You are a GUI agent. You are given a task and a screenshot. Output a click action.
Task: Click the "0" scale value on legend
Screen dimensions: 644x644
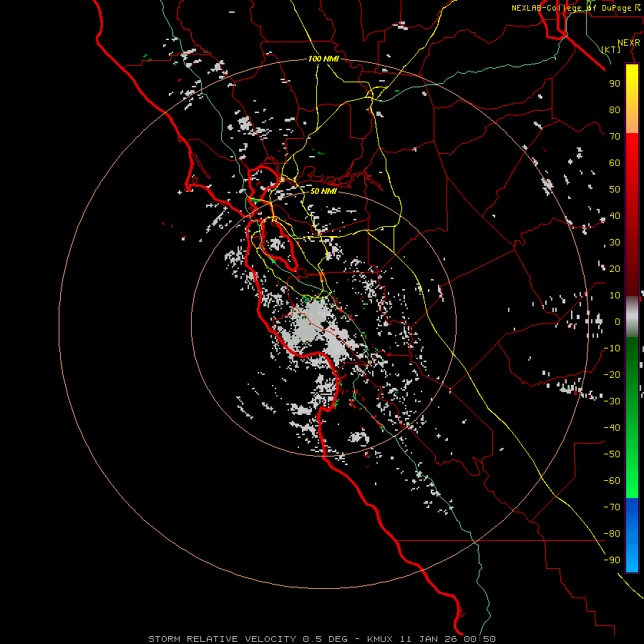[x=618, y=322]
